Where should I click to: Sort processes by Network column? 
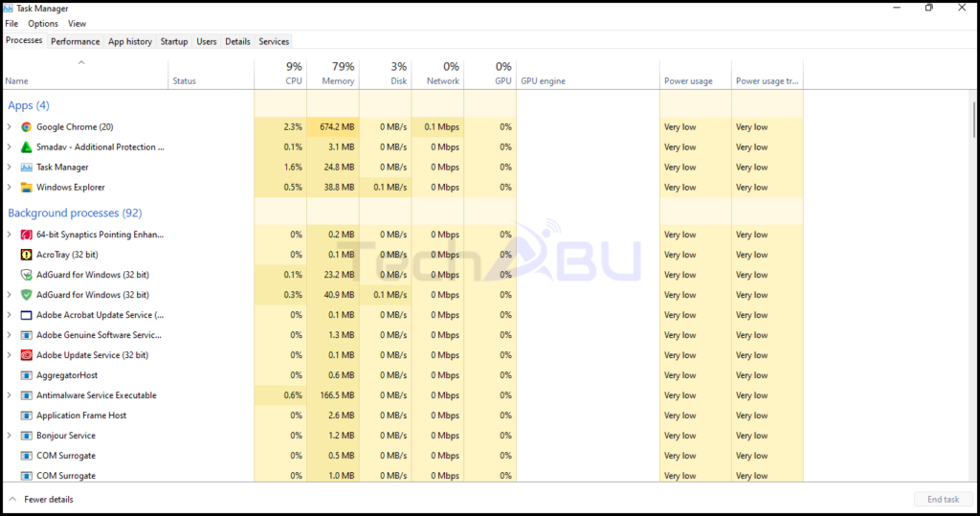(x=438, y=74)
